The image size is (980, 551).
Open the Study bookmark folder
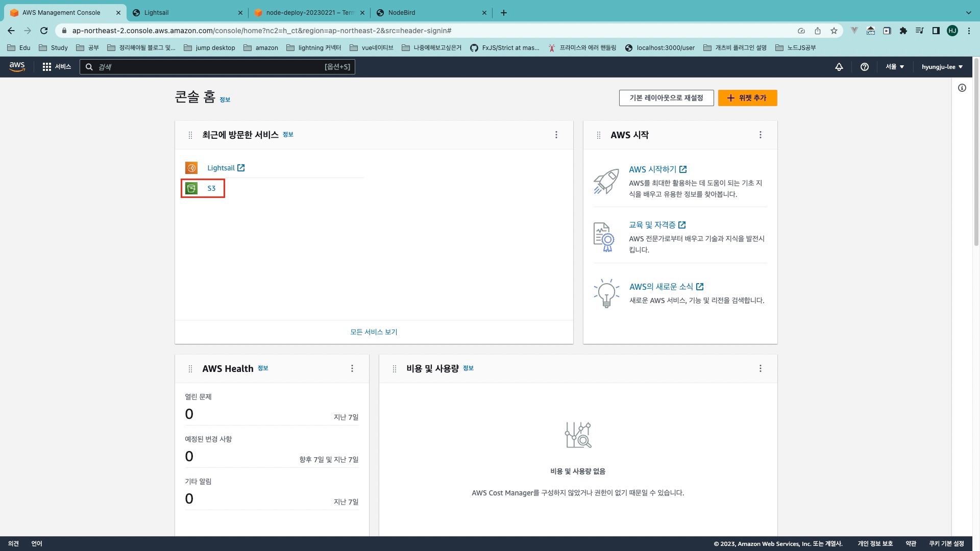(54, 48)
